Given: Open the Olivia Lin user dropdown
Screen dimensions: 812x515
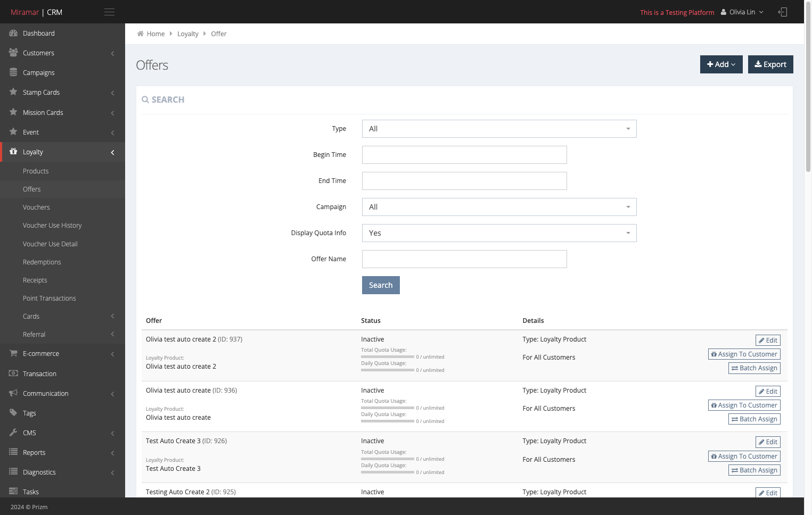Looking at the screenshot, I should point(742,12).
